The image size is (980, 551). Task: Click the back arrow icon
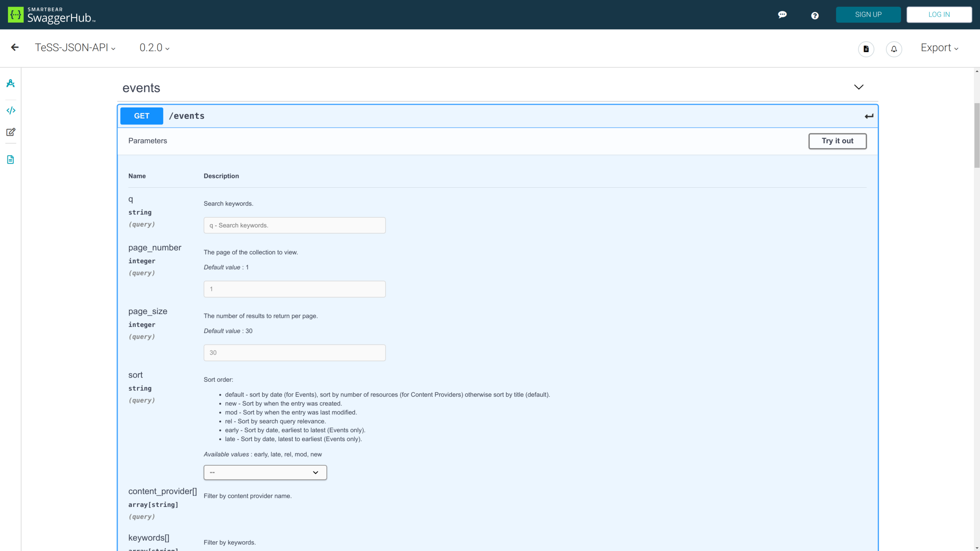(x=15, y=47)
